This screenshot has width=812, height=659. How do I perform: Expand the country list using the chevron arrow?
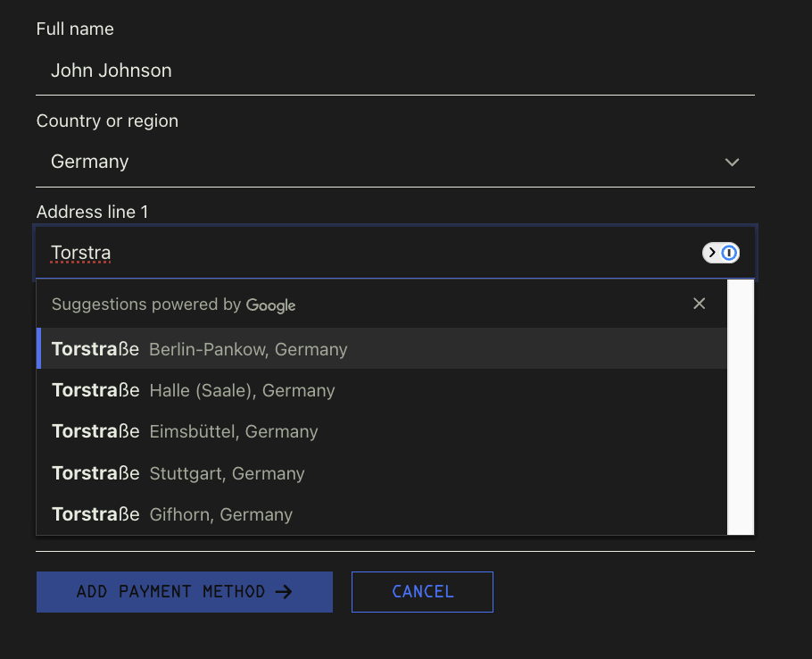click(x=732, y=162)
